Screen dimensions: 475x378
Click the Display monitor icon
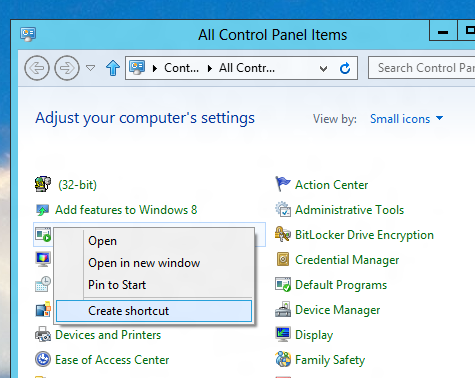pyautogui.click(x=283, y=334)
